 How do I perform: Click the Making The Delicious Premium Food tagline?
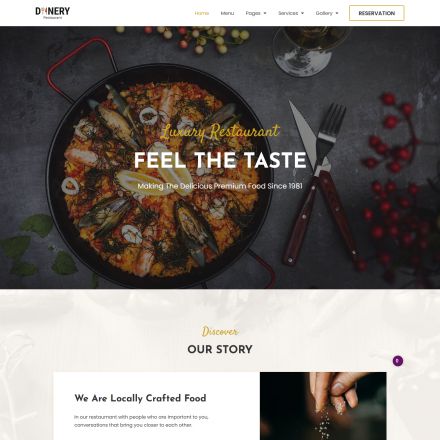pos(220,186)
